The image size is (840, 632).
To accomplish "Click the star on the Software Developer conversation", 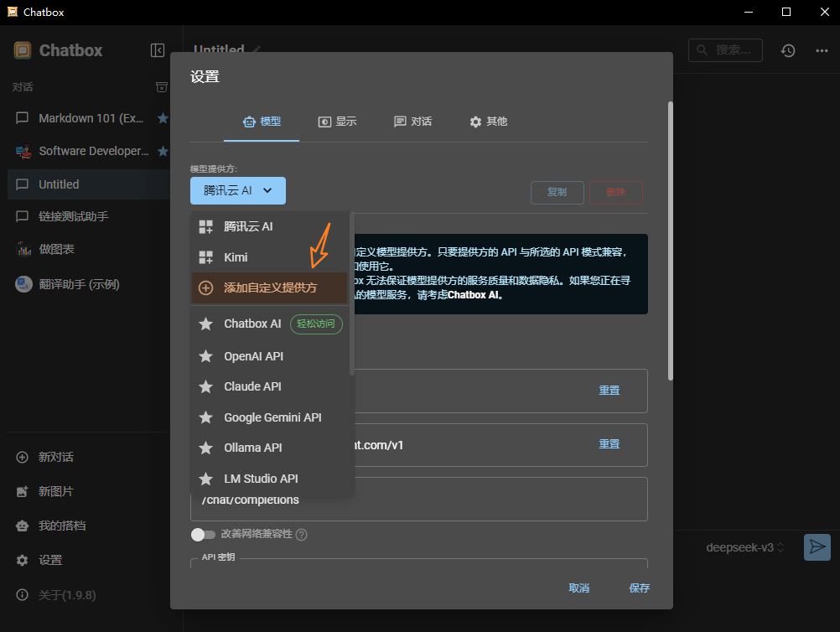I will pyautogui.click(x=163, y=151).
